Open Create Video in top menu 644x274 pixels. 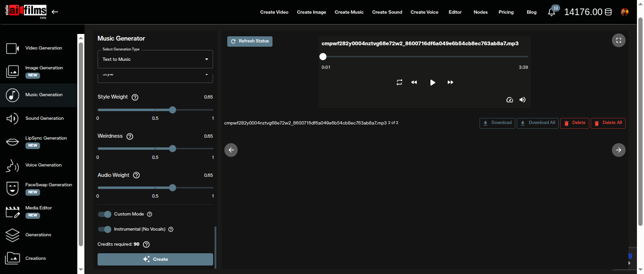274,12
